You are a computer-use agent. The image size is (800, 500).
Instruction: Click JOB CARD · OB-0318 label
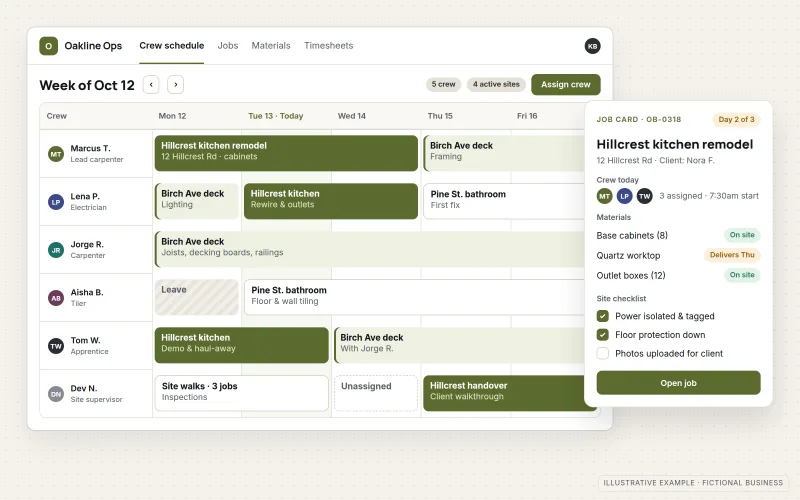pos(639,119)
